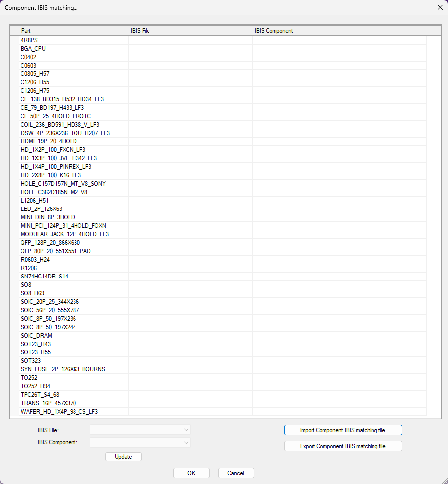This screenshot has width=448, height=484.
Task: Click the IBIS Component column header
Action: tap(339, 31)
